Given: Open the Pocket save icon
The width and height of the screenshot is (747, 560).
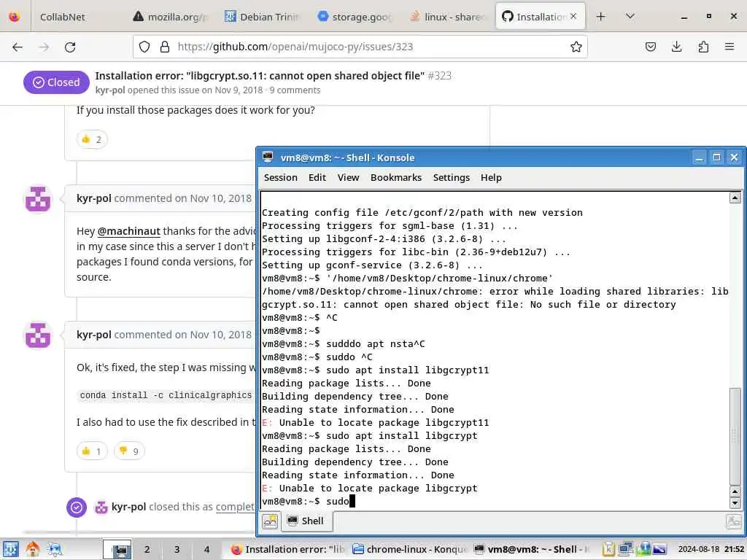Looking at the screenshot, I should tap(650, 47).
